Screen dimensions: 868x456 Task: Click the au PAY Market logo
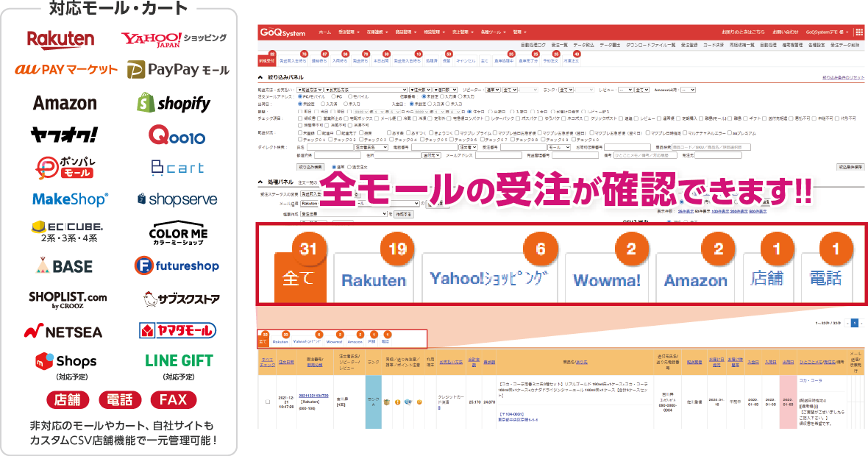click(x=66, y=70)
